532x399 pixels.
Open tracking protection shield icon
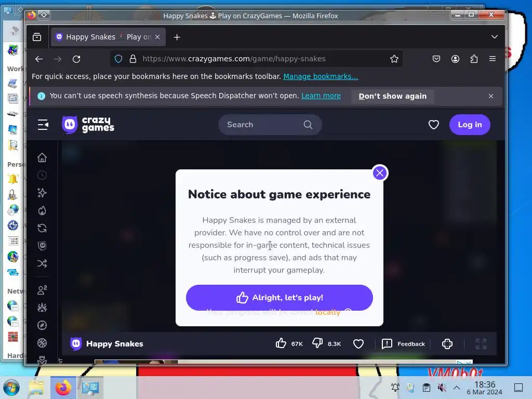point(118,59)
